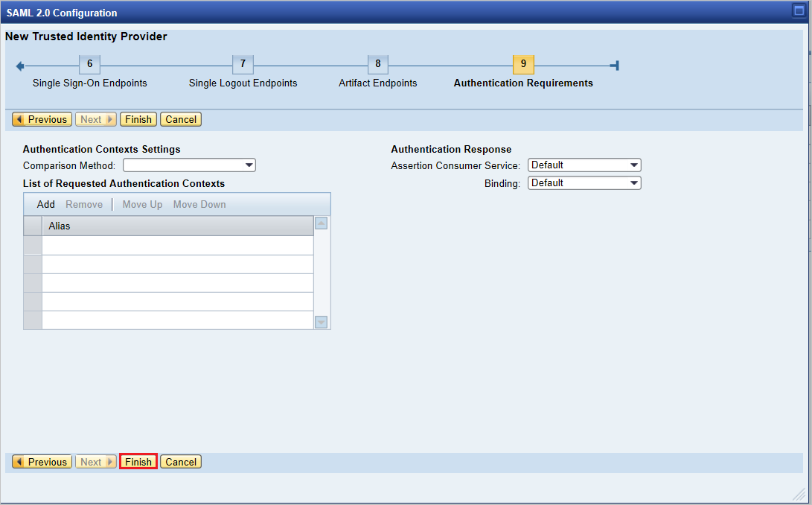The image size is (812, 505).
Task: Click the Previous button at the top
Action: pyautogui.click(x=42, y=119)
